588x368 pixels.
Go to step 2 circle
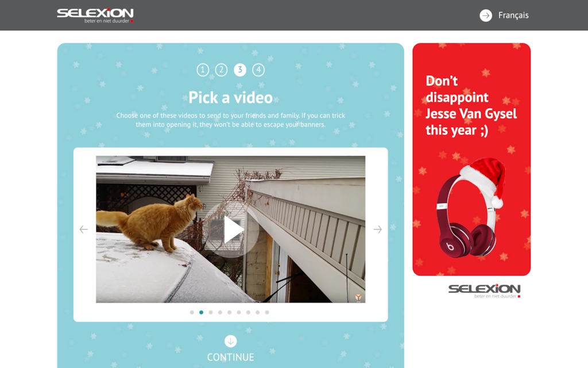pos(221,70)
